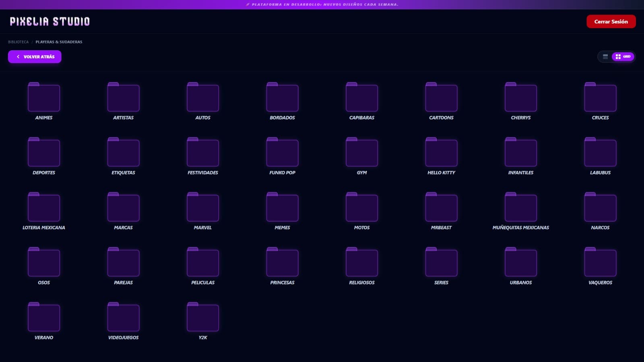Open the ANIMES folder
The height and width of the screenshot is (362, 644).
(43, 97)
